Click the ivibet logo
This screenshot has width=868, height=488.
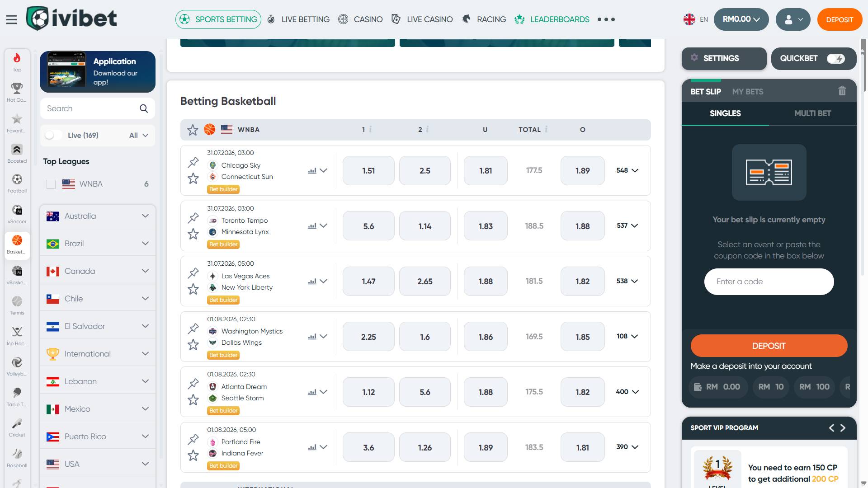(x=71, y=19)
